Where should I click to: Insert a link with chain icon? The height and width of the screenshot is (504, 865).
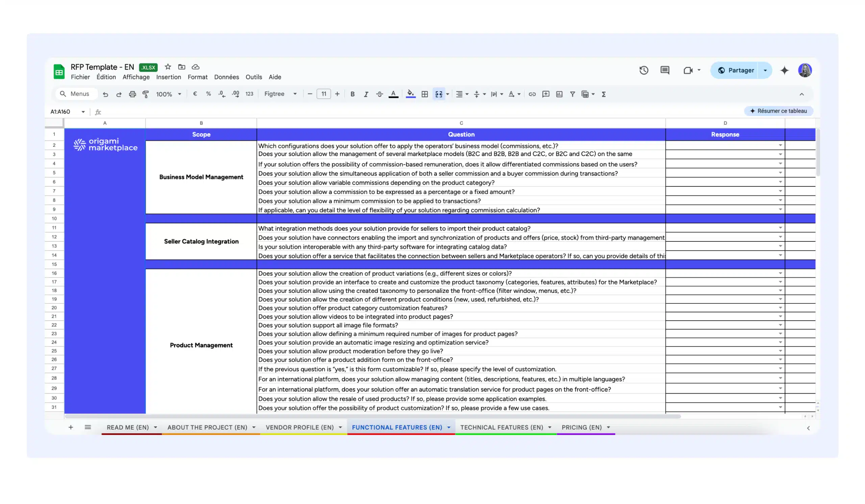coord(532,94)
